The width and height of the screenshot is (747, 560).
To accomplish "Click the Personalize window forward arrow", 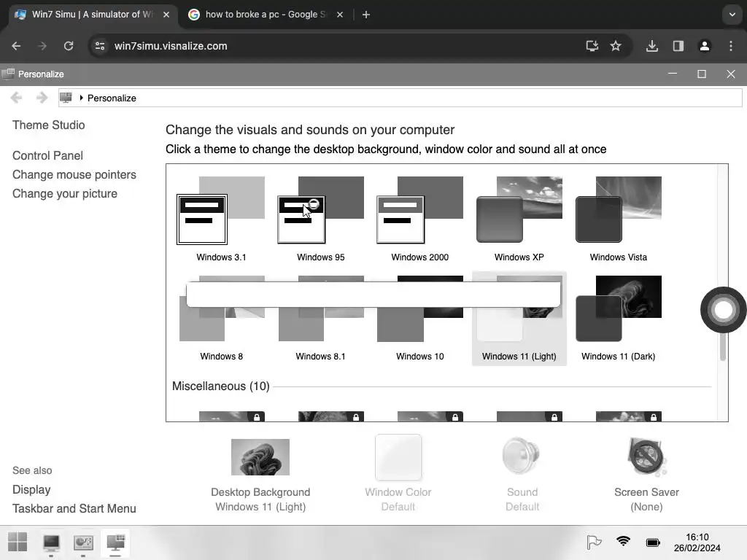I will [42, 98].
